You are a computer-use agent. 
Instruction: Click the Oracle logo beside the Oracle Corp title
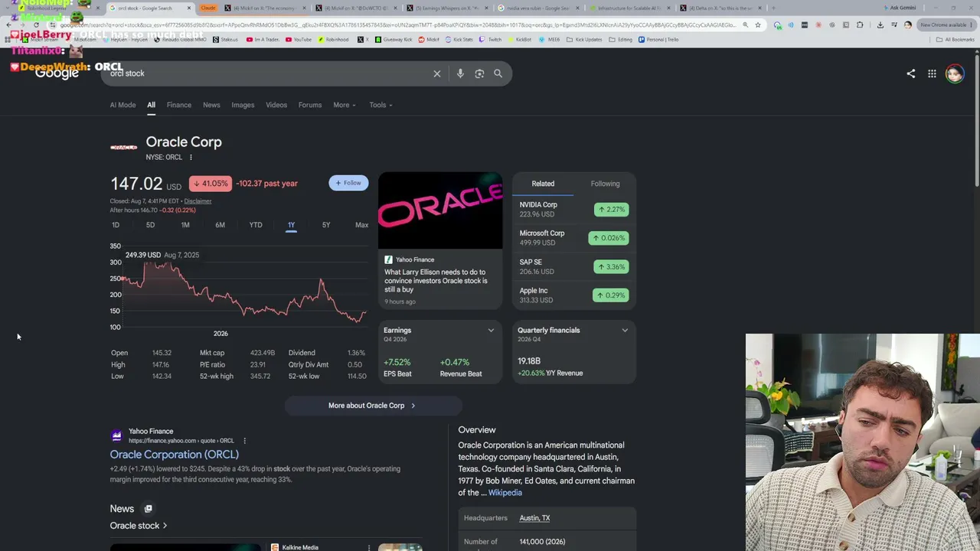pyautogui.click(x=123, y=147)
